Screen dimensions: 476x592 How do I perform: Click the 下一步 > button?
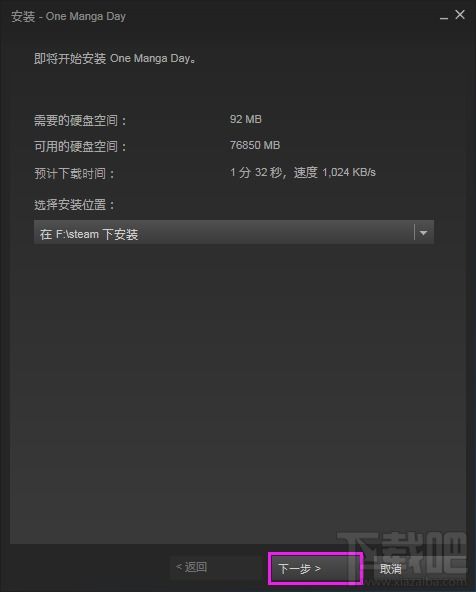click(x=316, y=568)
